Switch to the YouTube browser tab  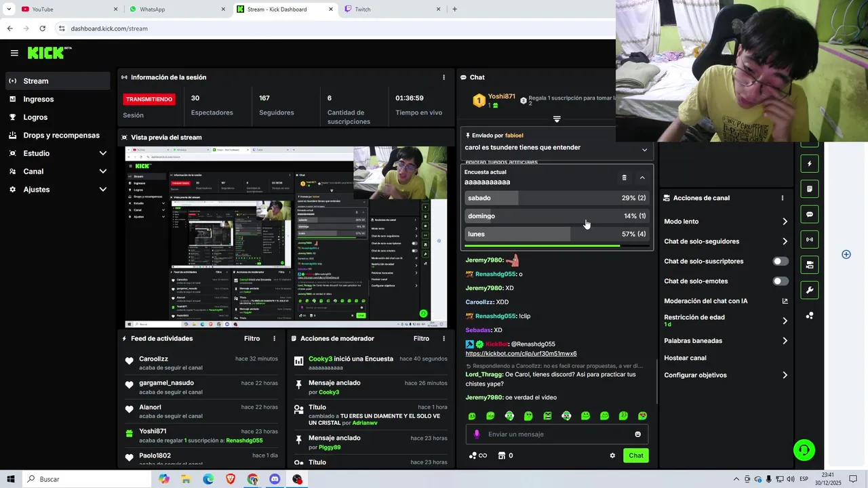[68, 9]
